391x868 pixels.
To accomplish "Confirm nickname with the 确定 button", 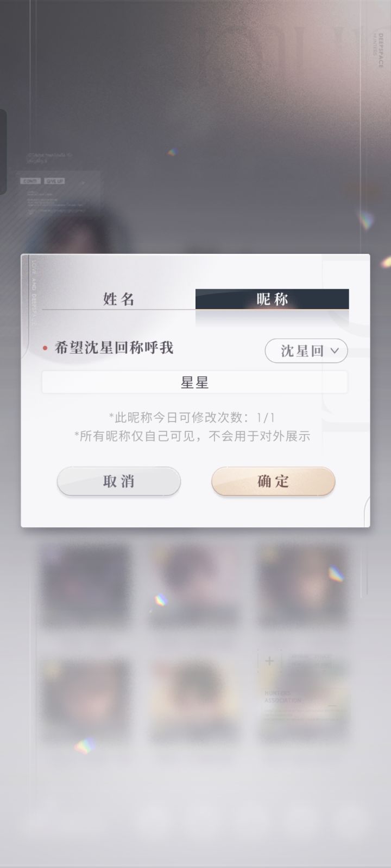I will 273,481.
